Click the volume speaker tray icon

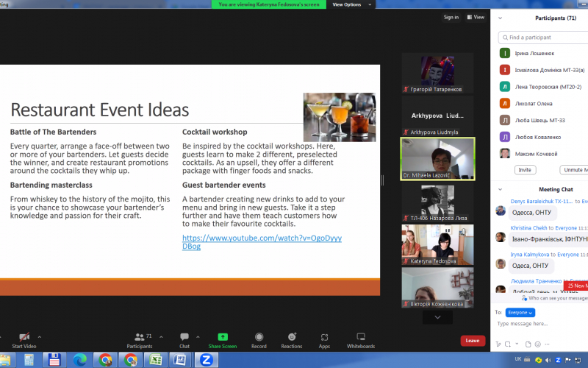point(548,360)
